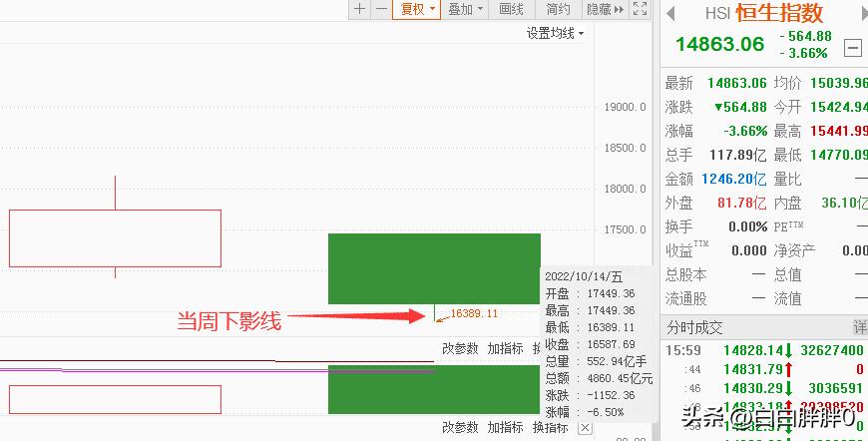Click the 分时成交 section header
This screenshot has width=868, height=441.
694,327
